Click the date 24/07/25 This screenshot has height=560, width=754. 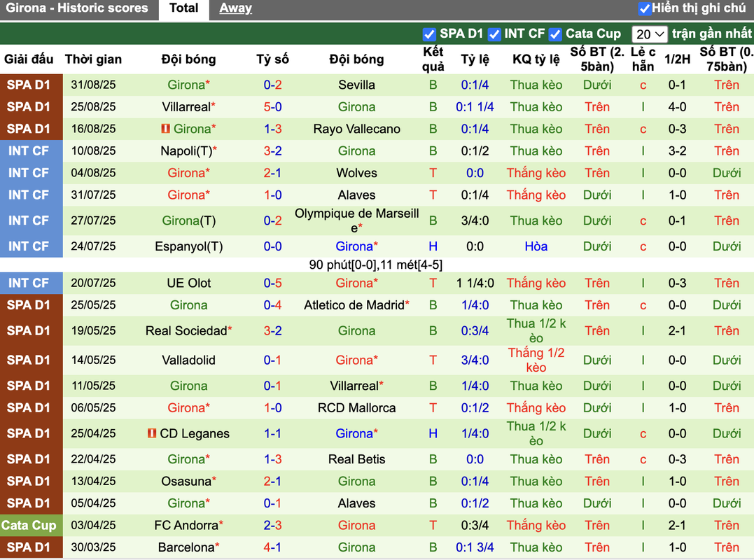pyautogui.click(x=93, y=246)
